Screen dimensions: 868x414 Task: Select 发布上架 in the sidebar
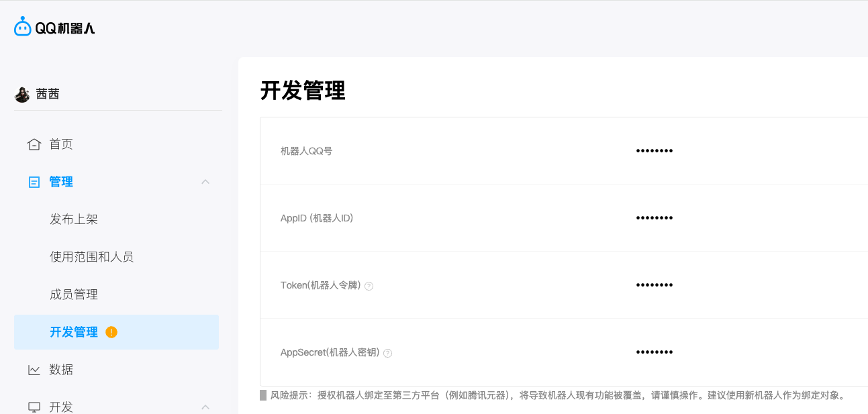click(75, 219)
